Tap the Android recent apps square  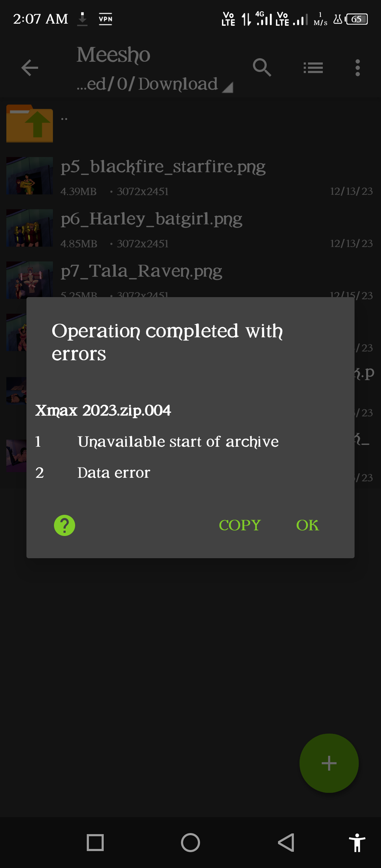[95, 843]
